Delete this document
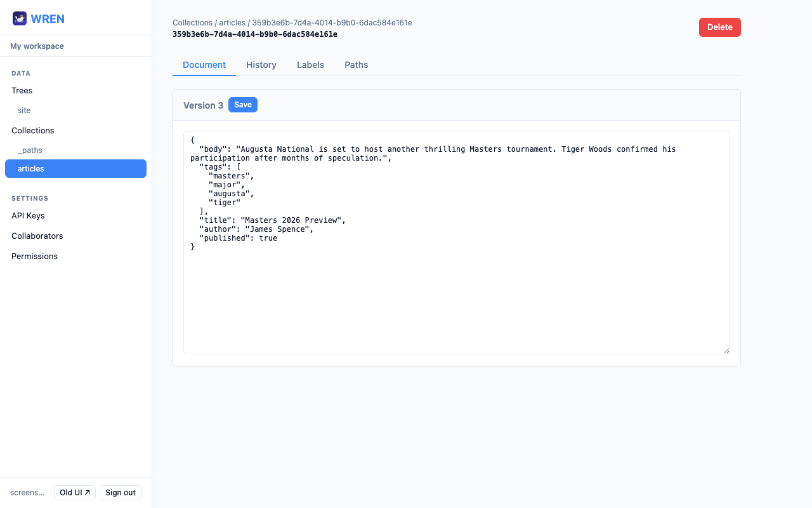This screenshot has width=812, height=508. tap(719, 27)
